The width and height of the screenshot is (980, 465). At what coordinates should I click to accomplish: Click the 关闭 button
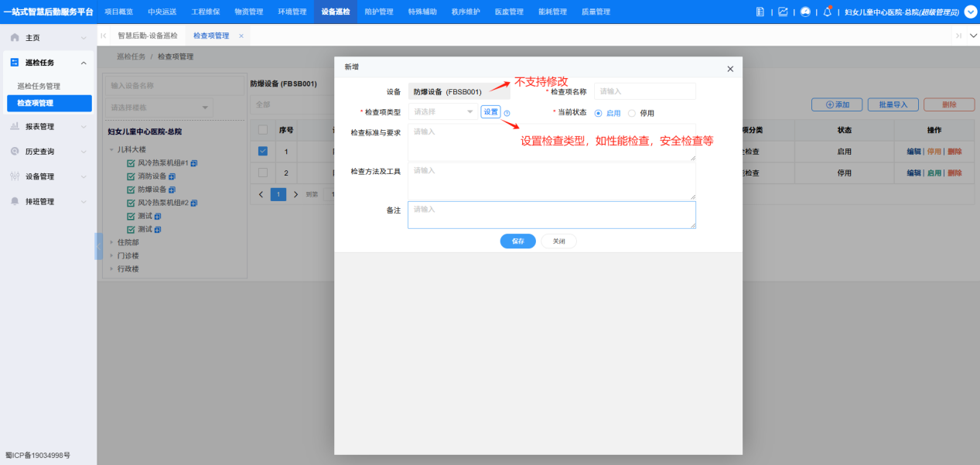pyautogui.click(x=558, y=241)
